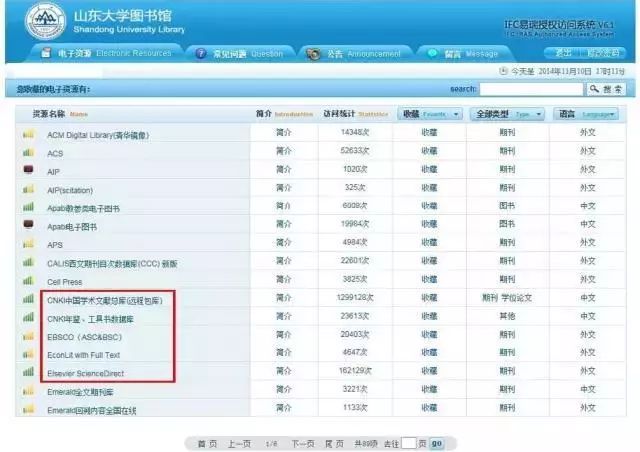Click the bar chart icon for AIP(scitation)
640x452 pixels.
click(29, 189)
